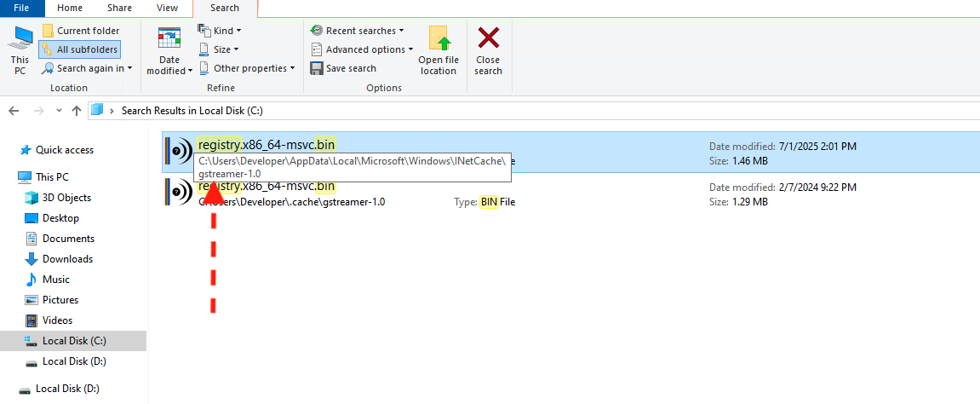The width and height of the screenshot is (980, 404).
Task: Open the recent locations chevron dropdown
Action: click(60, 111)
